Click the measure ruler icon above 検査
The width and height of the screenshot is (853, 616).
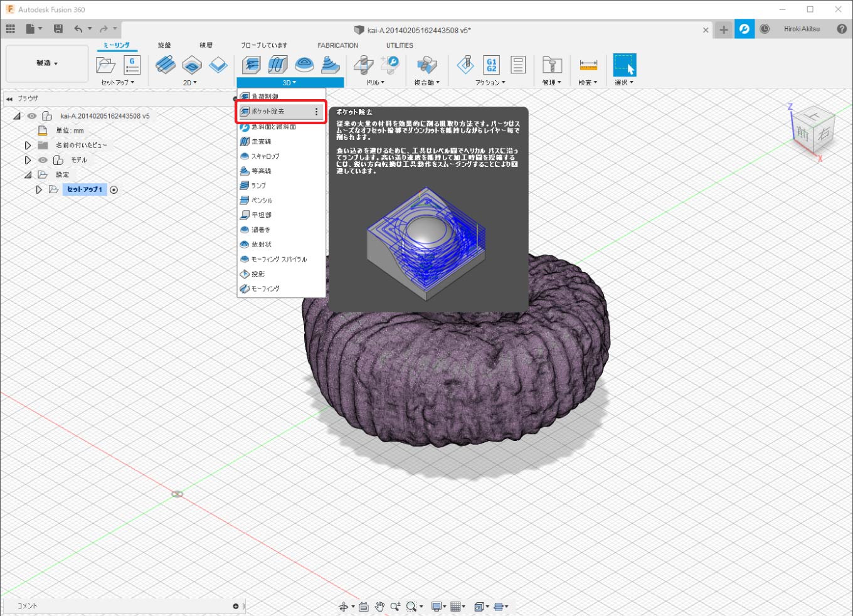pos(588,65)
